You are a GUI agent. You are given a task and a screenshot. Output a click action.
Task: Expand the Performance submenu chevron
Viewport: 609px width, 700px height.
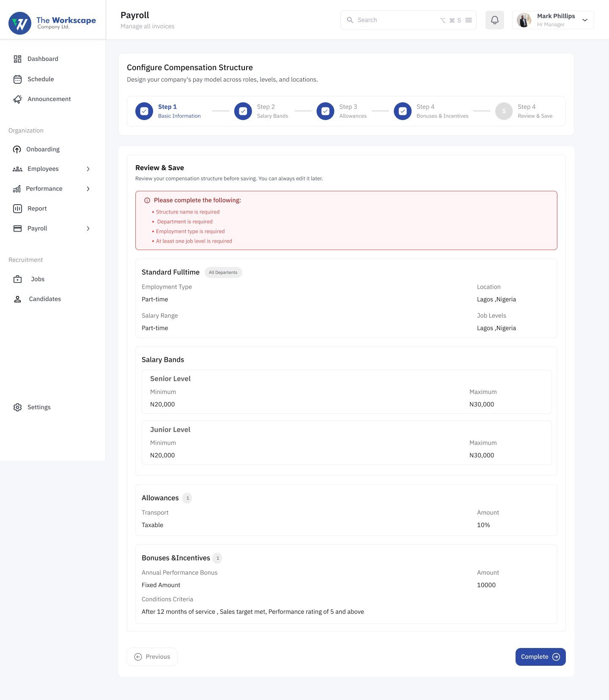pyautogui.click(x=88, y=189)
